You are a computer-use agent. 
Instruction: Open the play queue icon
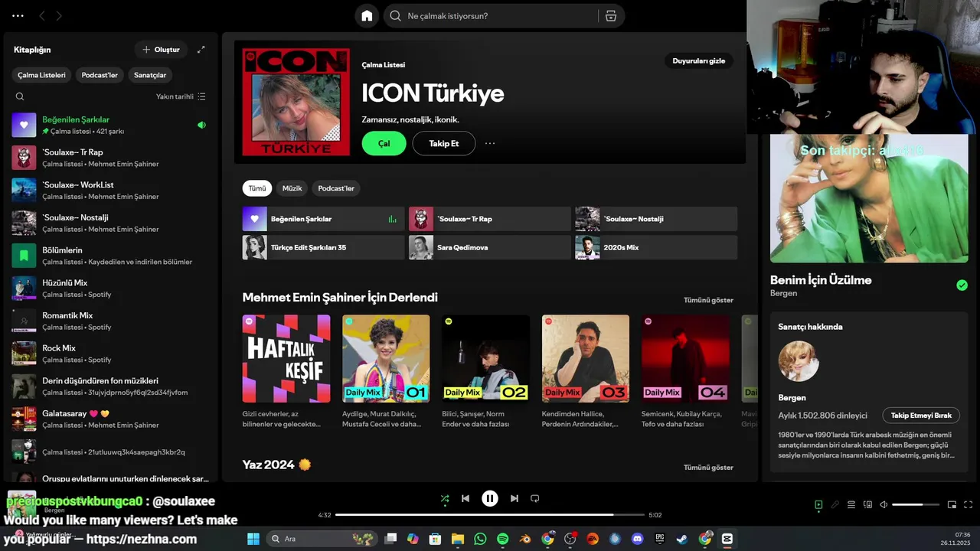click(851, 504)
